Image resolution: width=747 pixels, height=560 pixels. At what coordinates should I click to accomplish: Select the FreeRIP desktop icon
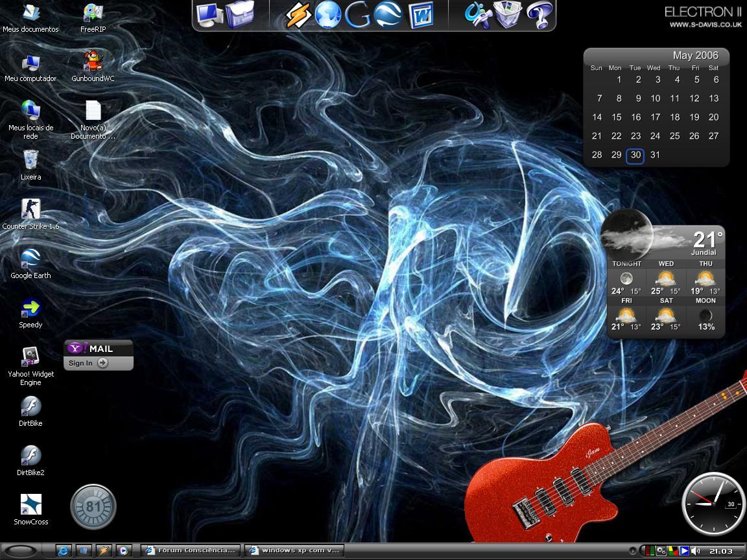point(93,18)
